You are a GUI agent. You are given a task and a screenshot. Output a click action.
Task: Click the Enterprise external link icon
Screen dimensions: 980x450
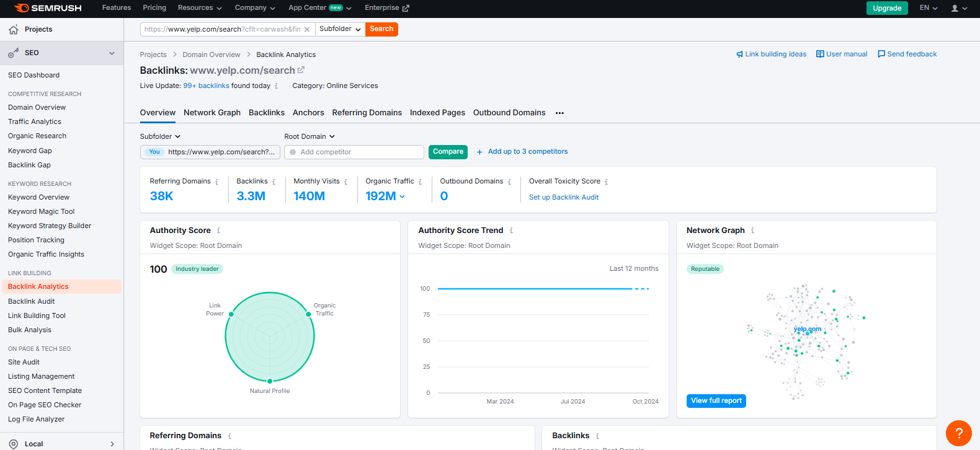(x=406, y=8)
